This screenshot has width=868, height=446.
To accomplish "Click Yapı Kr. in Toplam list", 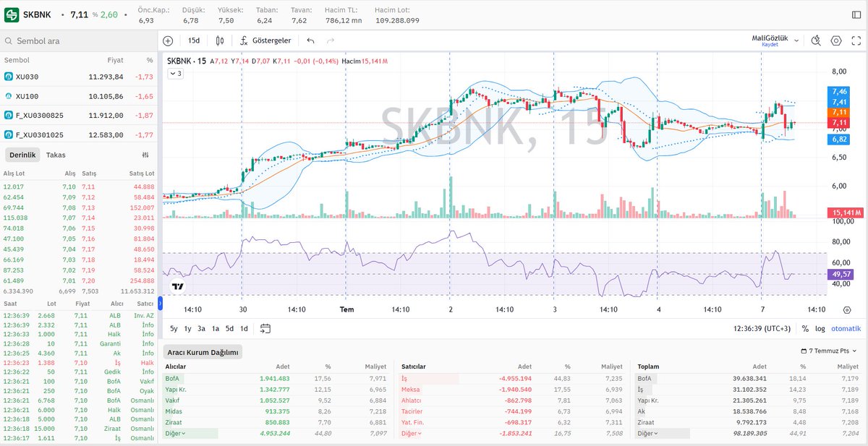I will click(x=648, y=400).
